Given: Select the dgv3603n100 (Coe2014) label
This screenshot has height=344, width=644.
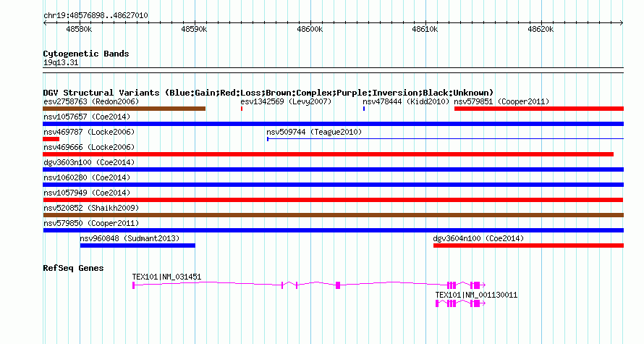Looking at the screenshot, I should coord(89,162).
